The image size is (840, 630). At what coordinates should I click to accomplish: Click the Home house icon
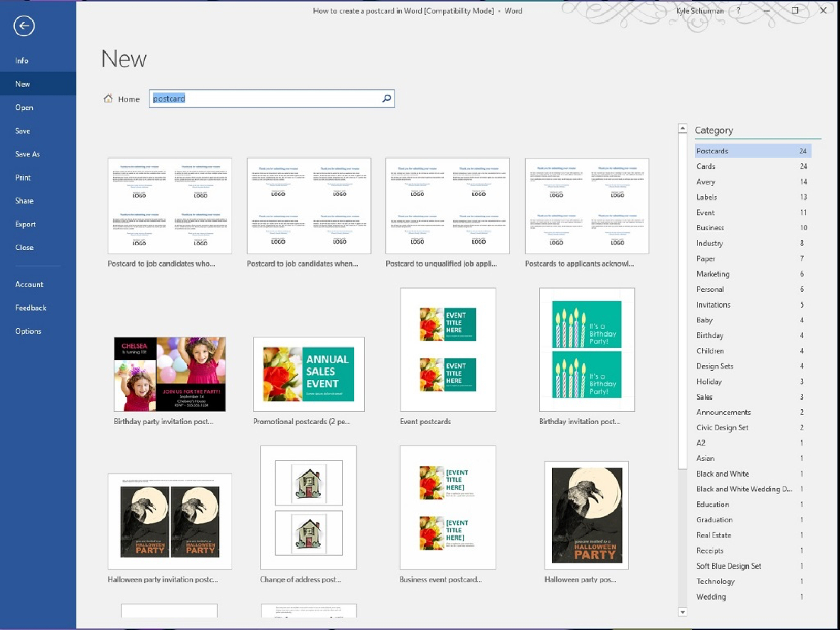click(x=108, y=98)
